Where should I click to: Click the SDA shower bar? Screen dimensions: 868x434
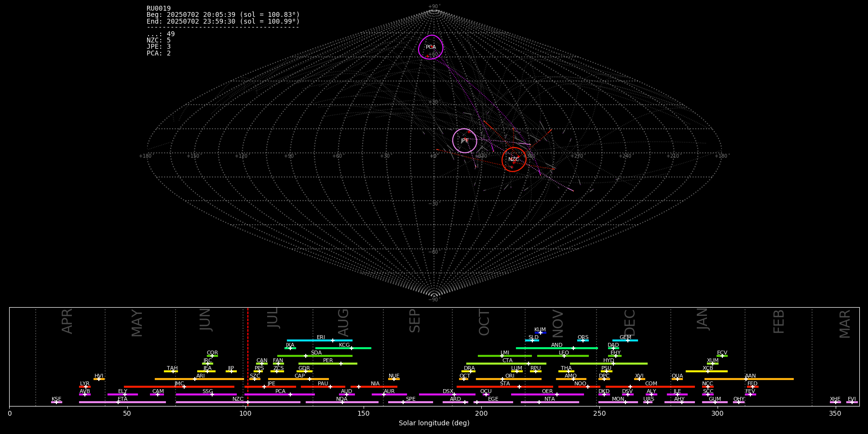click(x=315, y=356)
